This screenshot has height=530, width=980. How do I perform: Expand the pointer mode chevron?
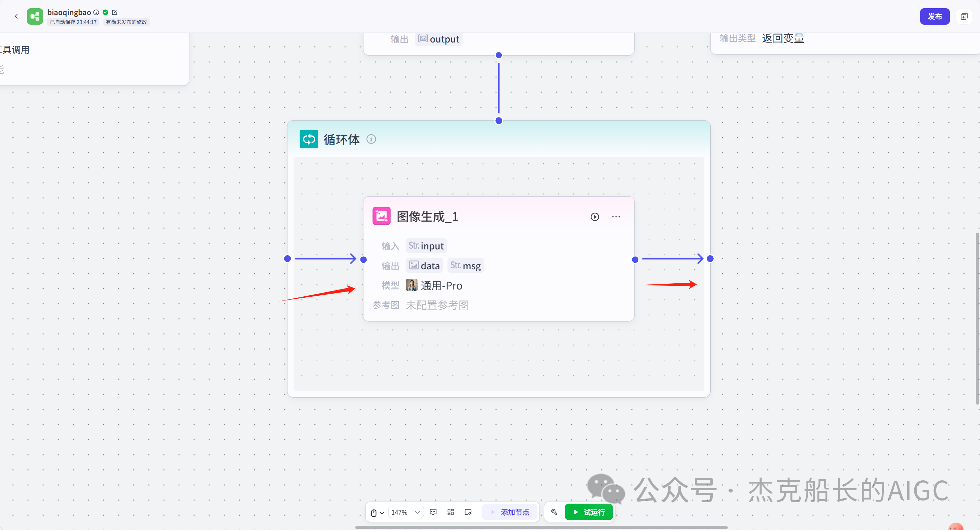(x=382, y=512)
